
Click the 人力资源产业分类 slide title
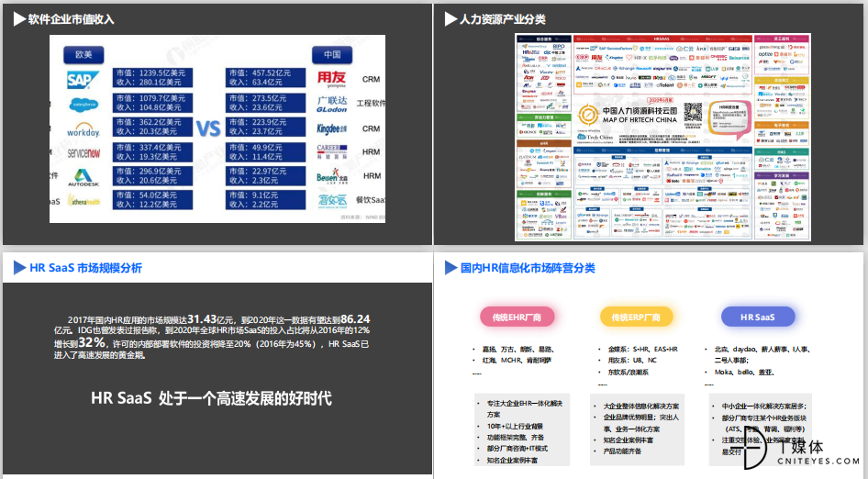[503, 19]
